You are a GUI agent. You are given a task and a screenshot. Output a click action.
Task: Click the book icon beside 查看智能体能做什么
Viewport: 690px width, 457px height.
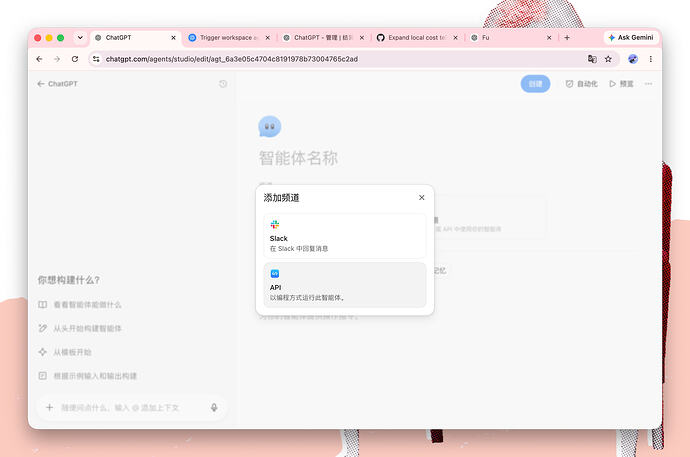coord(42,304)
